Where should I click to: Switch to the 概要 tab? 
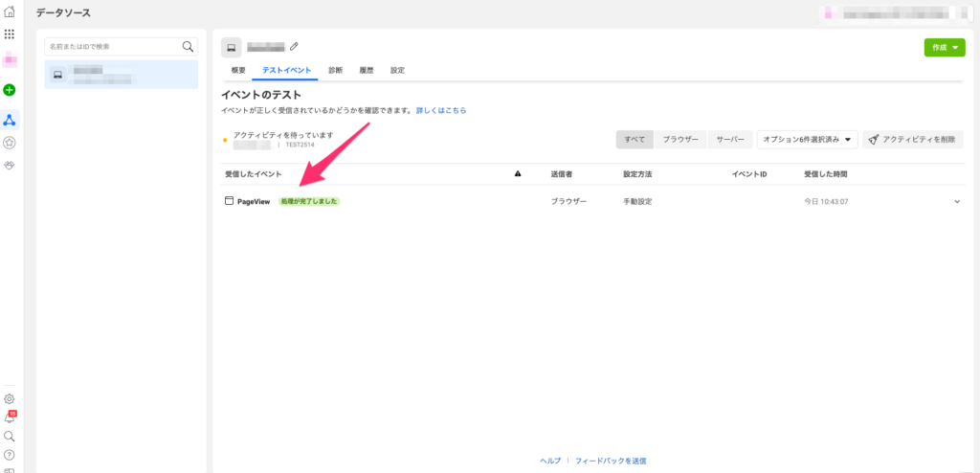pos(238,71)
